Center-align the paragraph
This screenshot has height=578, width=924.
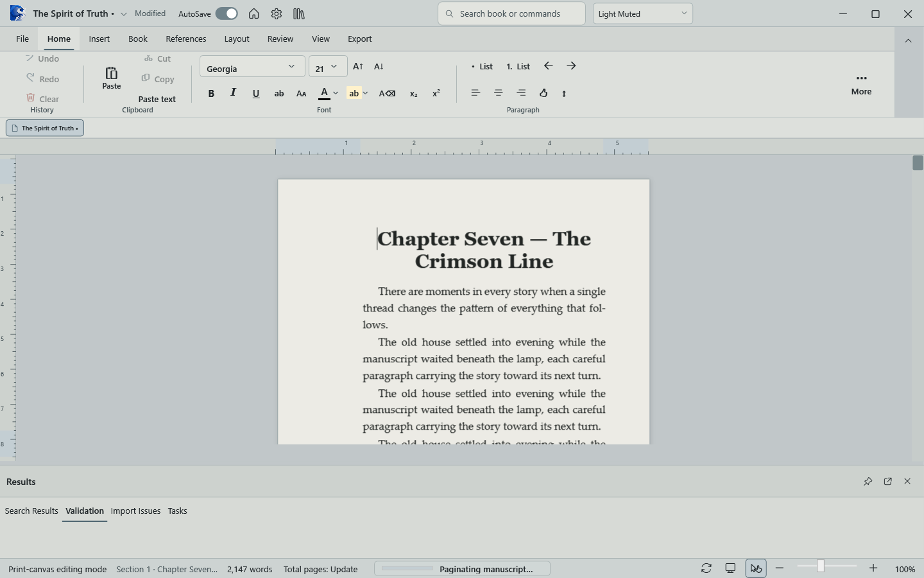pos(499,93)
